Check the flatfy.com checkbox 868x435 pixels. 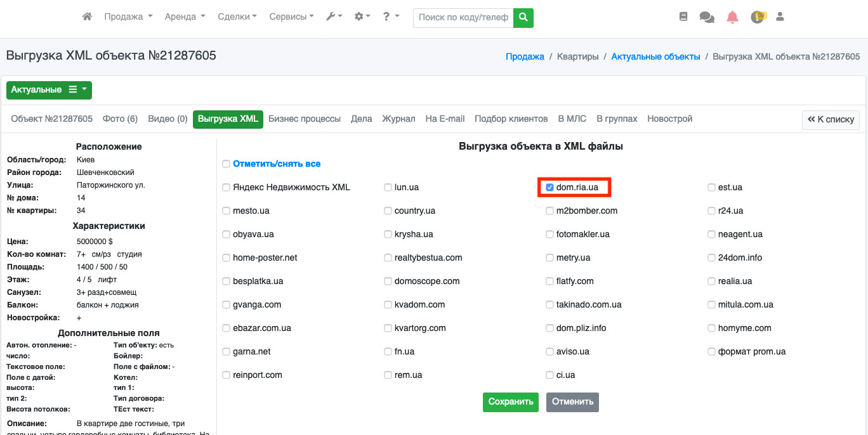point(549,281)
